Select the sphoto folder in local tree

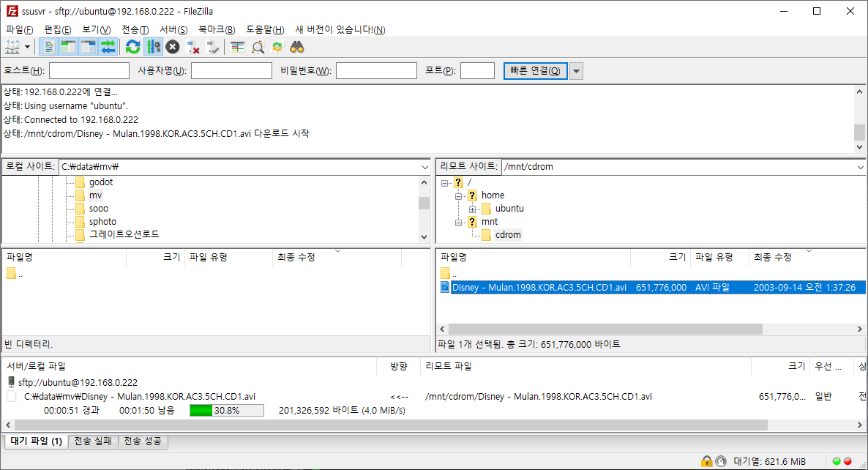coord(102,221)
